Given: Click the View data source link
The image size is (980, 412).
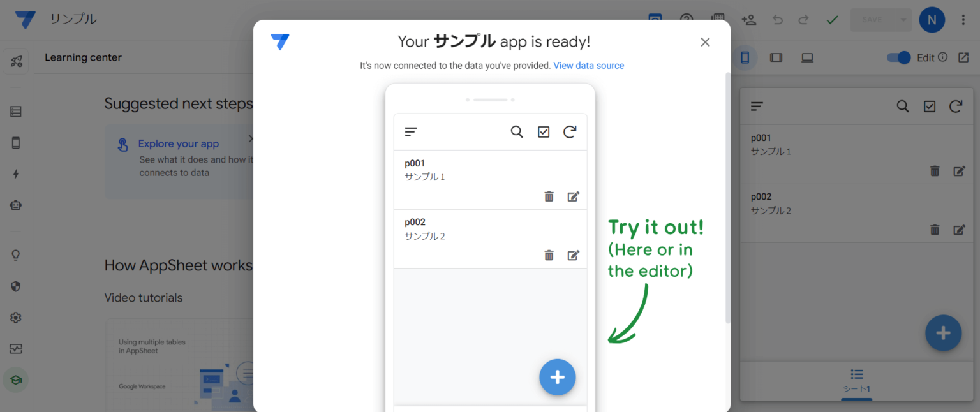Looking at the screenshot, I should click(588, 65).
